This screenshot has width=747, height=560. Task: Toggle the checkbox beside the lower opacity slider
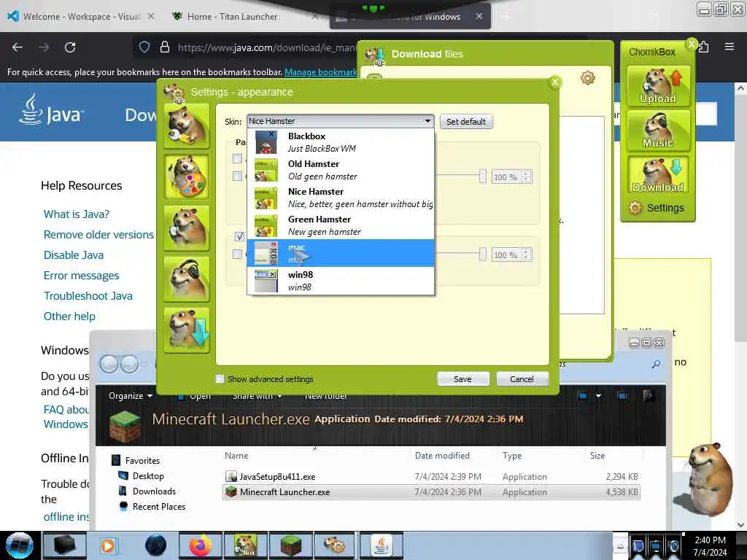point(237,254)
